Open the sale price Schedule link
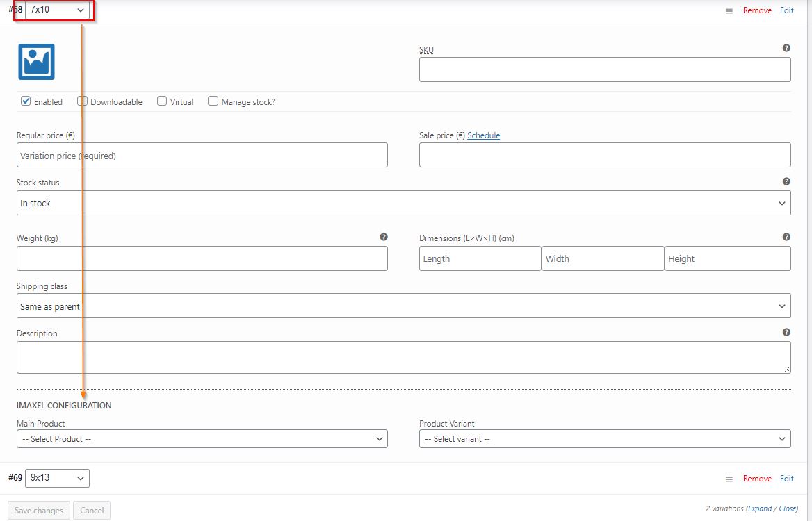The width and height of the screenshot is (812, 521). [484, 135]
